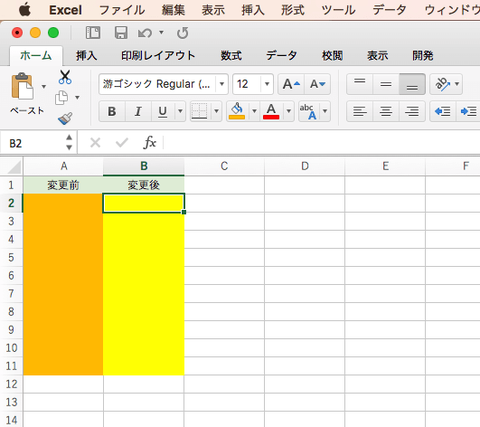This screenshot has height=427, width=480.
Task: Confirm entry with checkmark icon
Action: coord(122,143)
